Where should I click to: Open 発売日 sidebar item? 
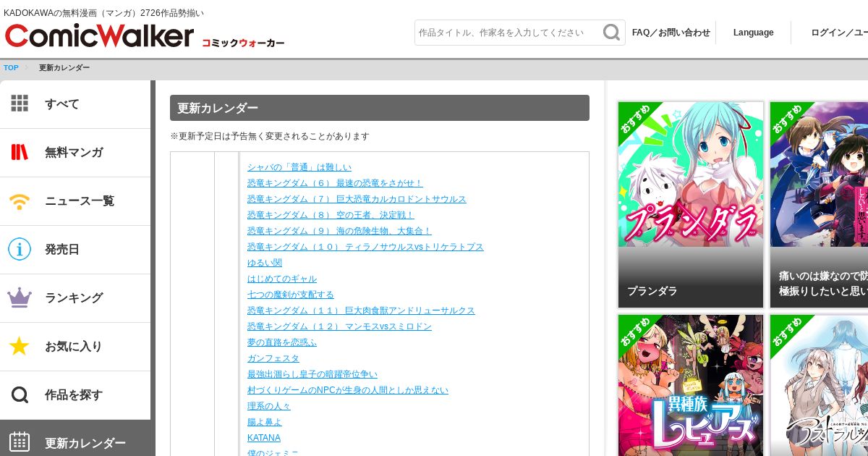75,250
